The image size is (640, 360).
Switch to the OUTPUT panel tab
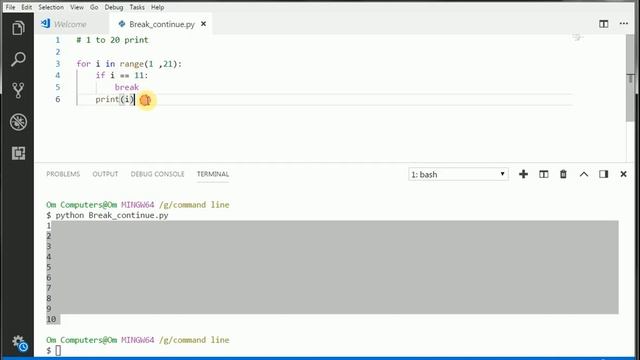tap(105, 174)
